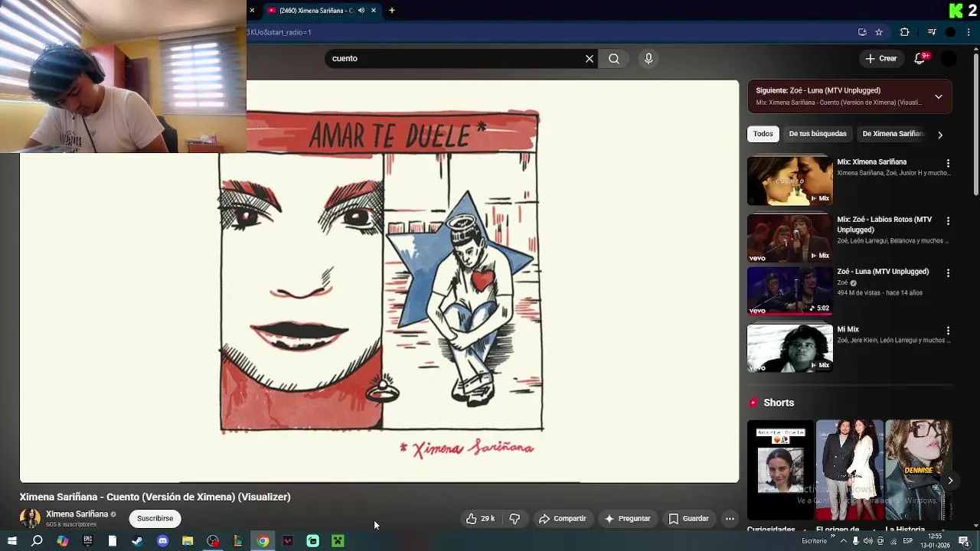The width and height of the screenshot is (980, 551).
Task: Open more actions under the video
Action: click(730, 519)
